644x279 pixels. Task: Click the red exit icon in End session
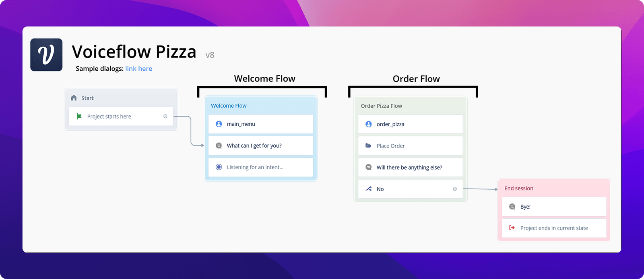512,228
